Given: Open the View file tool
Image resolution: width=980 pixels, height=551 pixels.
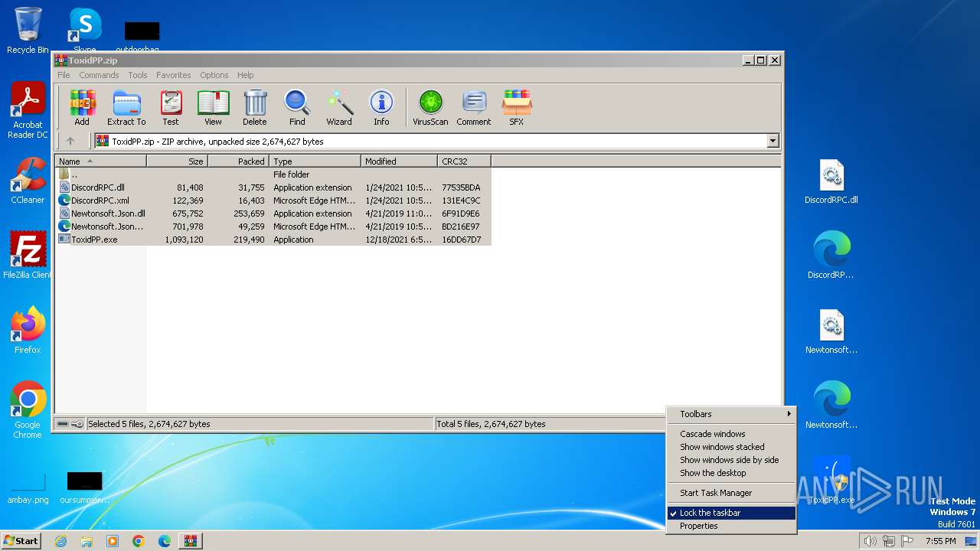Looking at the screenshot, I should pos(213,107).
